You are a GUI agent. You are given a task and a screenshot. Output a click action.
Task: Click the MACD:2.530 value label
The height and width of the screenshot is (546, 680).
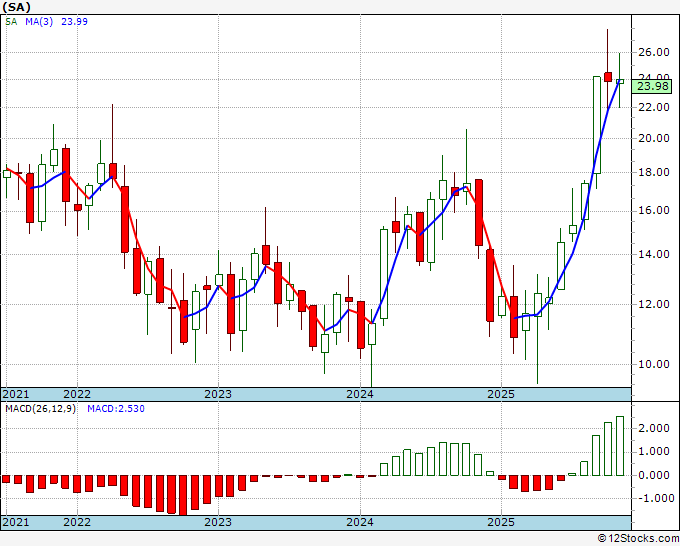[116, 409]
